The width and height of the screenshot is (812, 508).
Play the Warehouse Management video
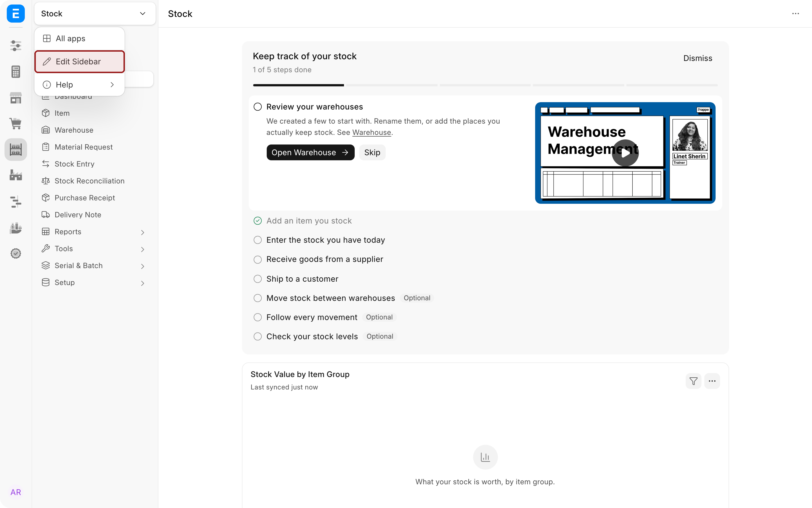pyautogui.click(x=625, y=153)
